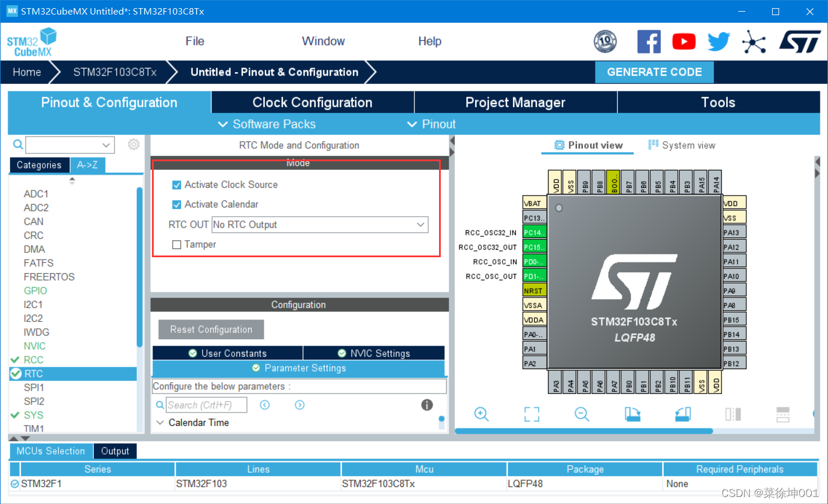Click the ST logo in header

pyautogui.click(x=800, y=41)
